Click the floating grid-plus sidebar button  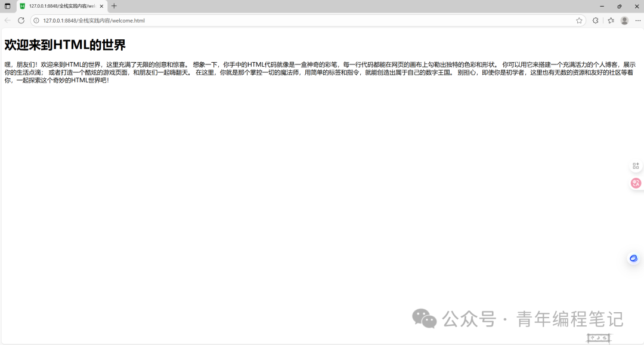[636, 166]
